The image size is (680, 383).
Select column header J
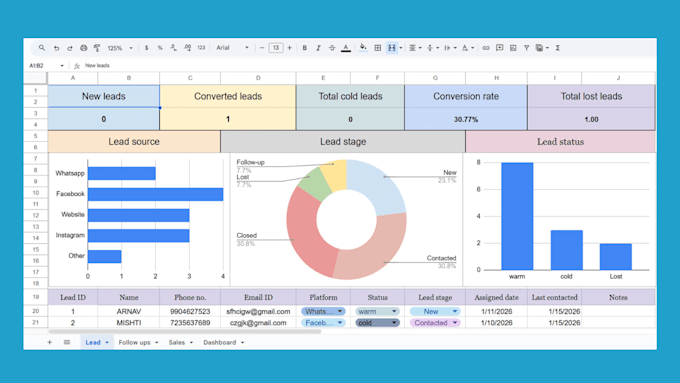[x=618, y=78]
